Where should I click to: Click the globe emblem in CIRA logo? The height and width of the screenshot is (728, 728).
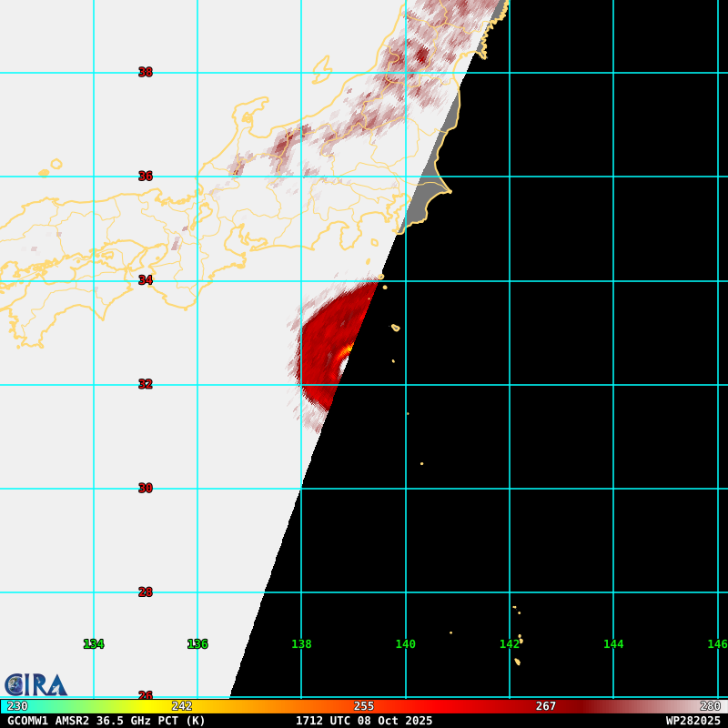(15, 684)
